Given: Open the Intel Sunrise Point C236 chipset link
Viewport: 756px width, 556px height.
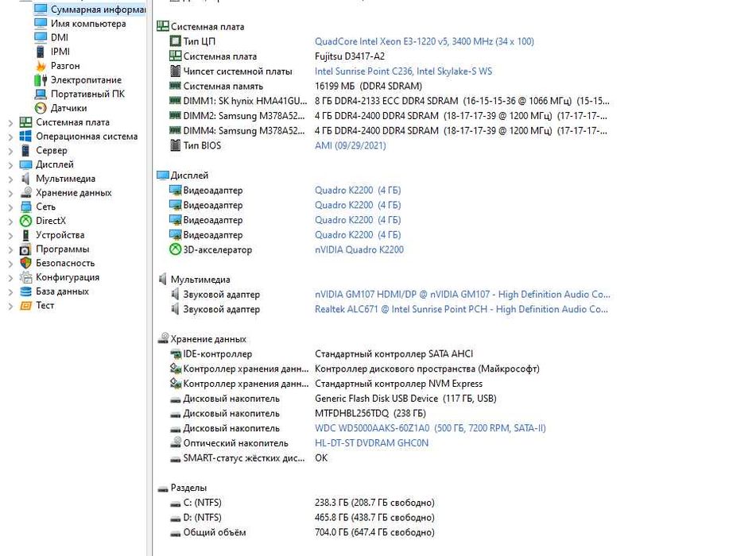Looking at the screenshot, I should pyautogui.click(x=404, y=71).
